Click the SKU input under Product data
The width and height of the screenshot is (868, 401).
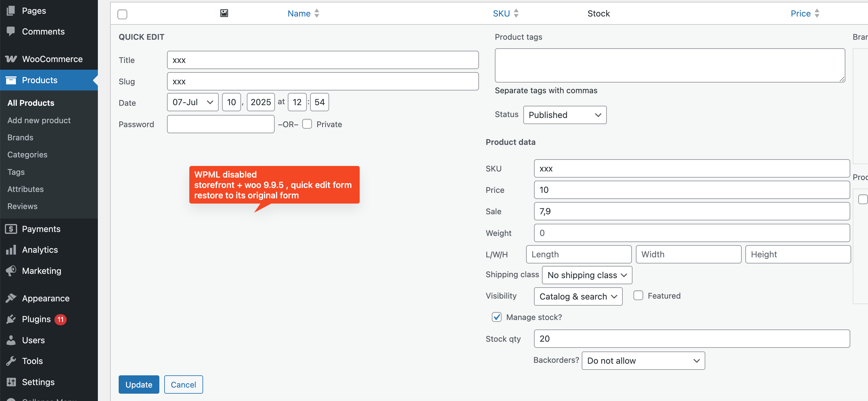[x=692, y=168]
